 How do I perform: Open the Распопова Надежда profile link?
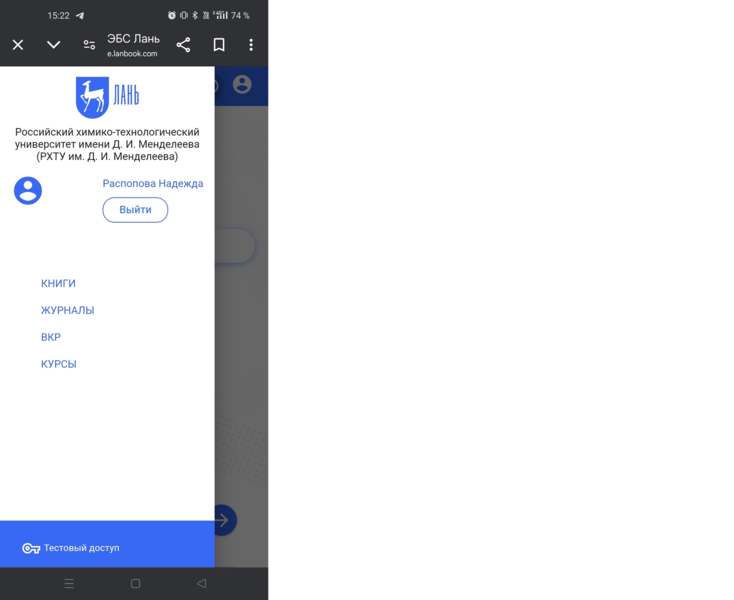pos(152,183)
